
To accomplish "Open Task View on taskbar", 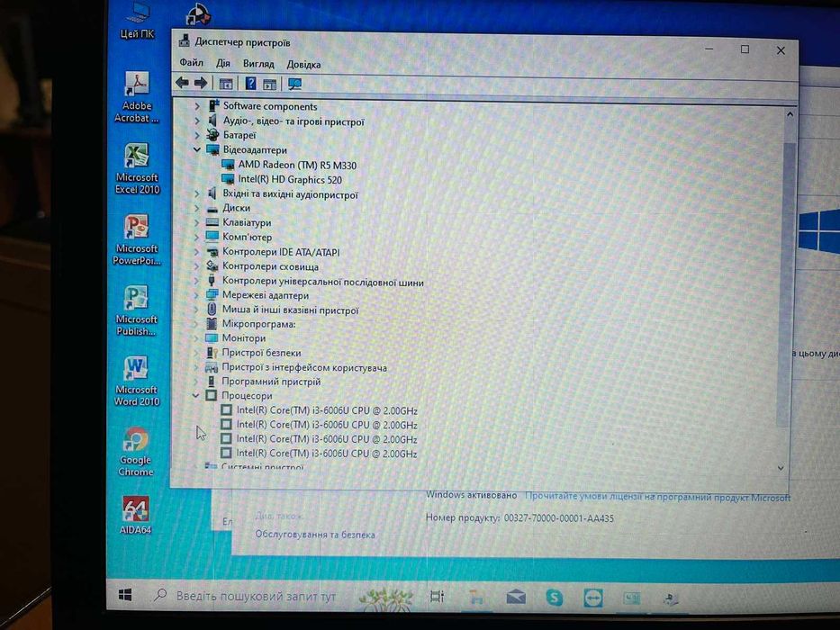I will click(x=438, y=596).
